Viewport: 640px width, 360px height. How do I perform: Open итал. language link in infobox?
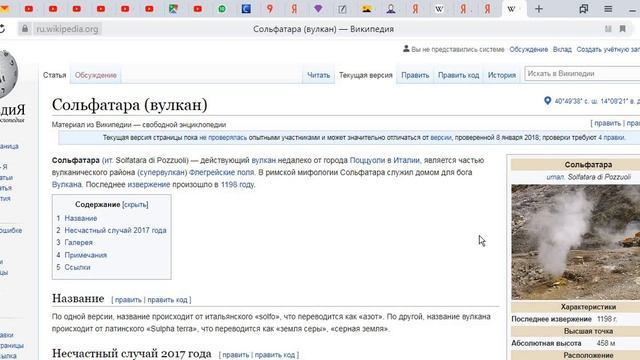click(556, 177)
